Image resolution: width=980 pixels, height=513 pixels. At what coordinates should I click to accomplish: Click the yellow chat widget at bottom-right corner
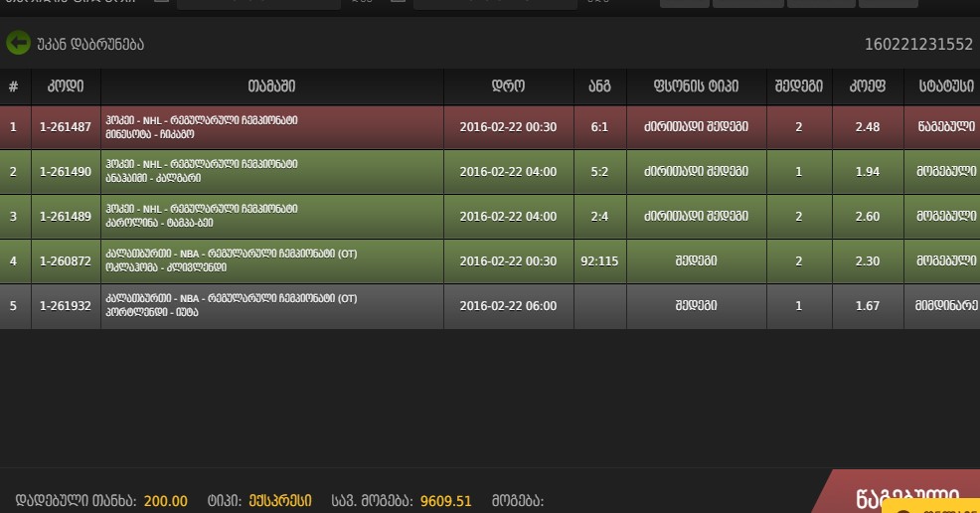tap(930, 506)
